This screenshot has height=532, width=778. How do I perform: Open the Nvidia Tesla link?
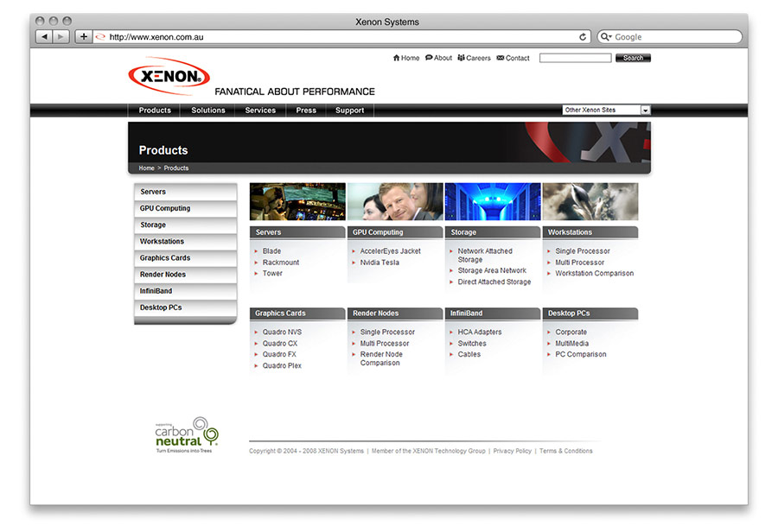pos(379,263)
